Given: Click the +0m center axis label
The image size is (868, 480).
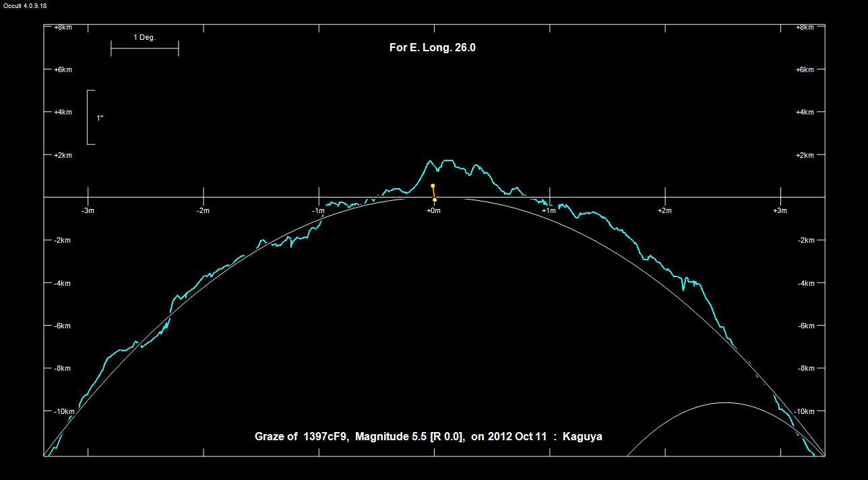Looking at the screenshot, I should (433, 211).
